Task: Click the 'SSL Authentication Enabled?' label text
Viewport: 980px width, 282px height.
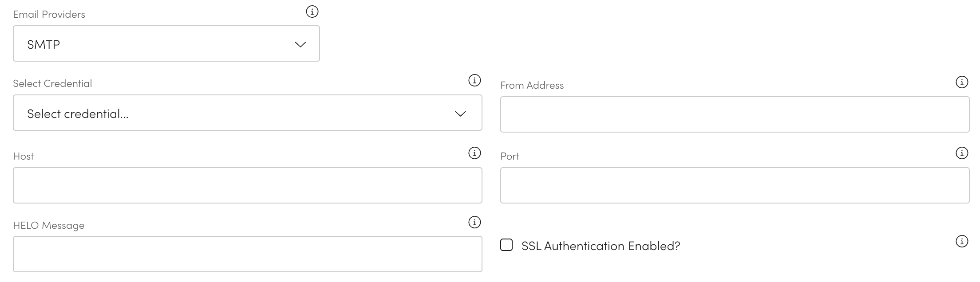Action: [x=601, y=246]
